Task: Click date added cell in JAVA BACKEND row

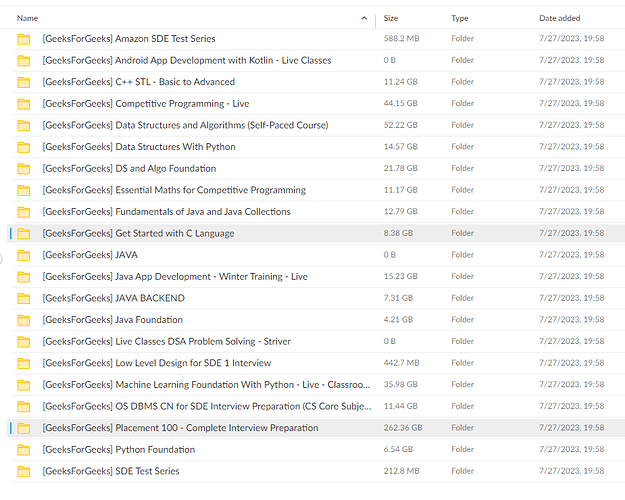Action: click(x=572, y=298)
